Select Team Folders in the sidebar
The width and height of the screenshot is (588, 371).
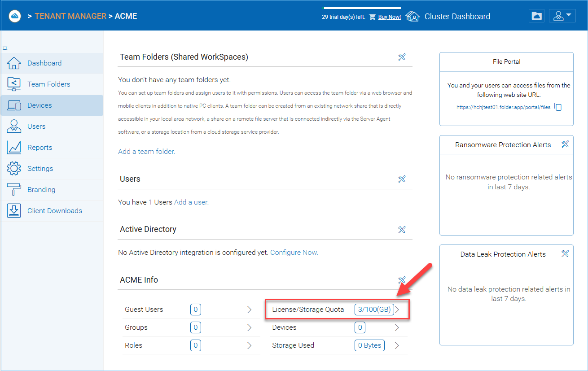[x=52, y=84]
